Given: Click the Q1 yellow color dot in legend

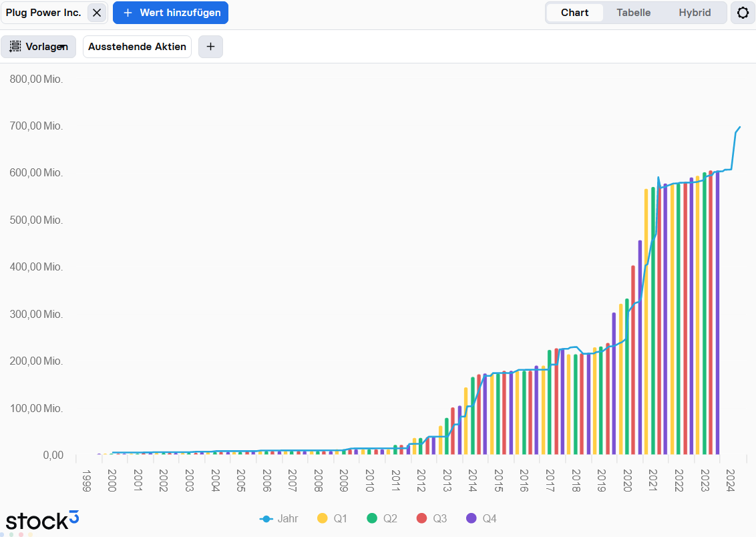Looking at the screenshot, I should [x=323, y=518].
